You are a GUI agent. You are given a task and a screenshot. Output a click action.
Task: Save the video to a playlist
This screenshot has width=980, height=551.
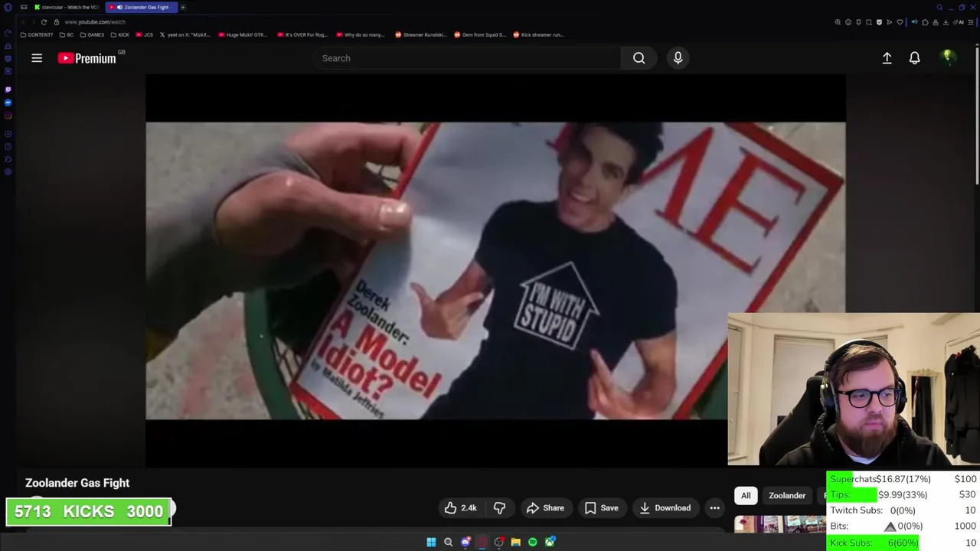coord(601,508)
